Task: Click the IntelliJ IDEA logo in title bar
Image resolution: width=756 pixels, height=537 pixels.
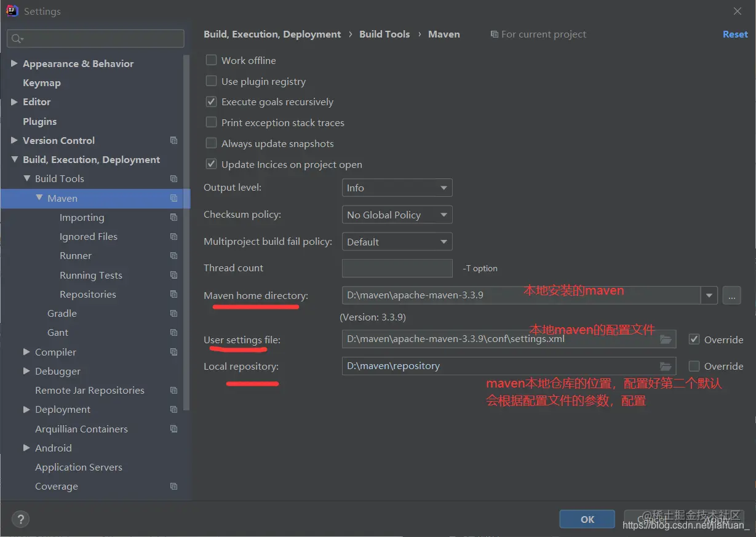Action: point(12,11)
